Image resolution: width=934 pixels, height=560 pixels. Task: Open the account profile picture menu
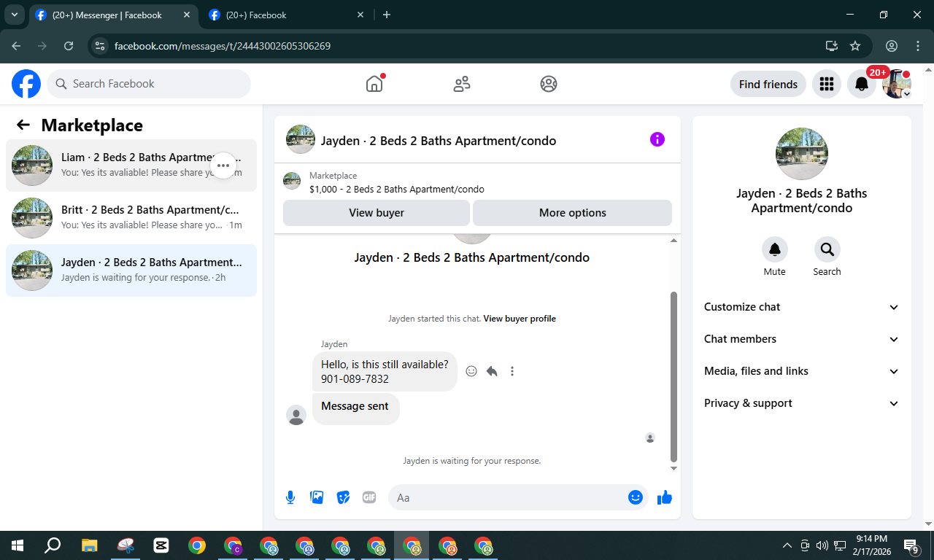click(x=896, y=84)
